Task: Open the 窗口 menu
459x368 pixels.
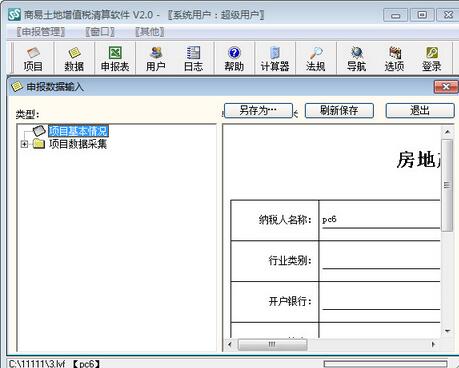Action: pos(100,32)
